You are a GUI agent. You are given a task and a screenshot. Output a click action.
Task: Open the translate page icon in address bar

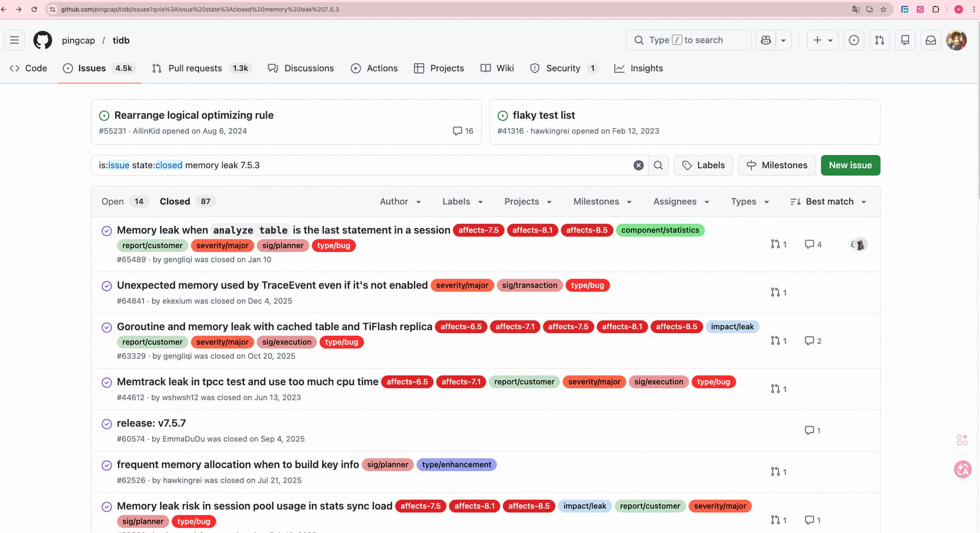point(856,9)
